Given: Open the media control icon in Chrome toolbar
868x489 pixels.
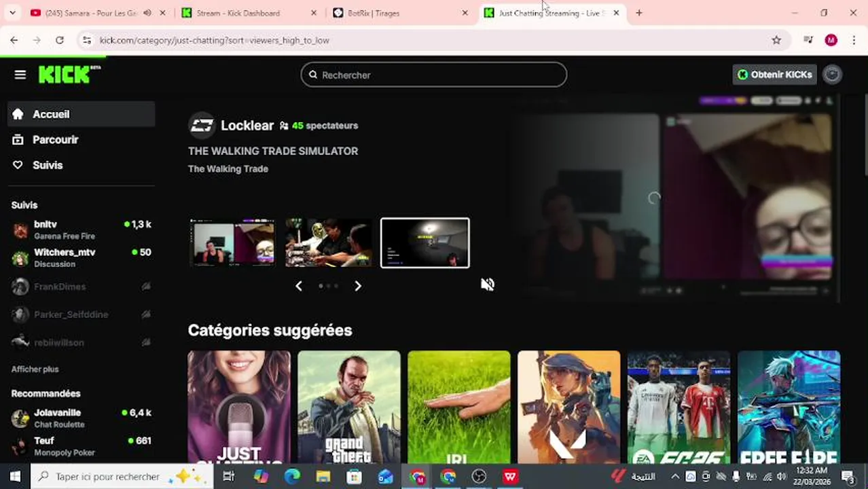Looking at the screenshot, I should [x=808, y=40].
